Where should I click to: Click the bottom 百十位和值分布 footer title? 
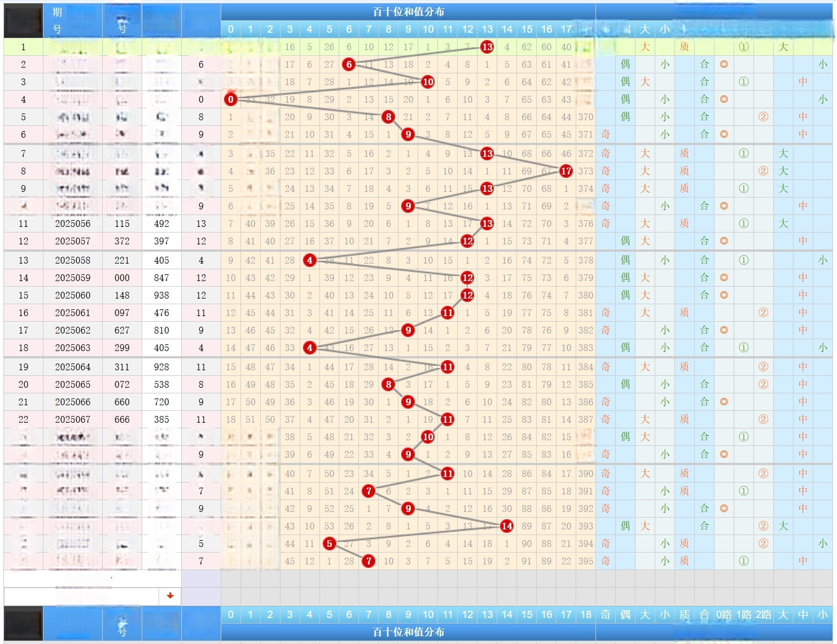408,632
